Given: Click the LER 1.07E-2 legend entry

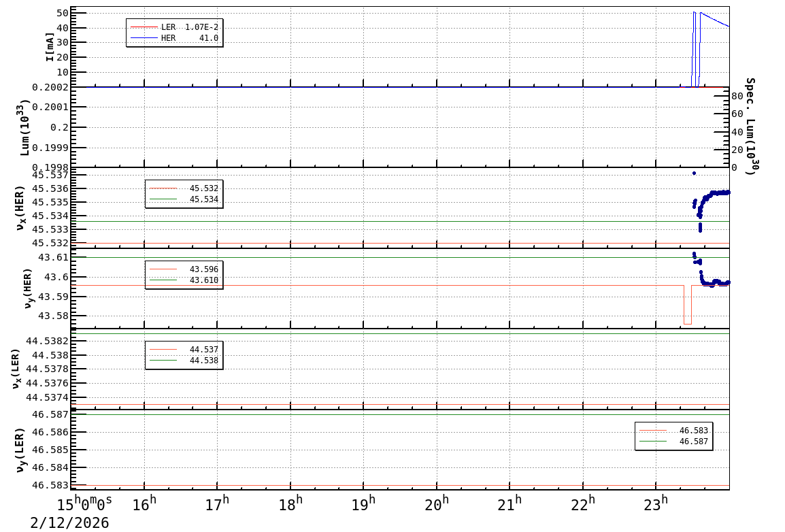Looking at the screenshot, I should (174, 27).
